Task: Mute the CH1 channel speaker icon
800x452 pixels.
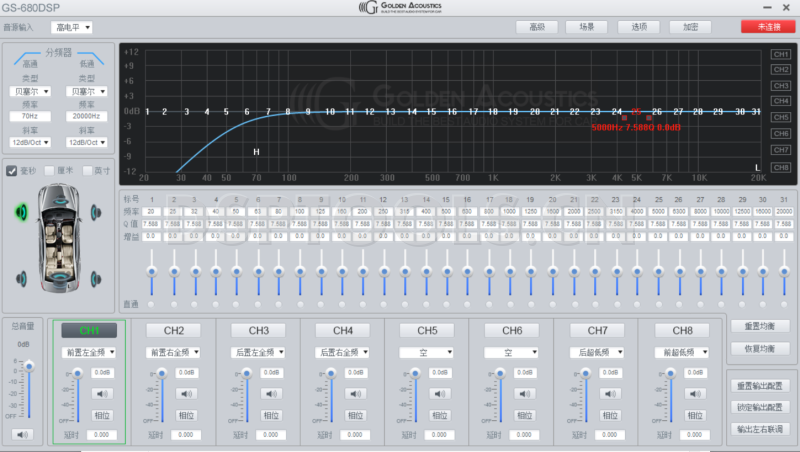Action: [103, 393]
